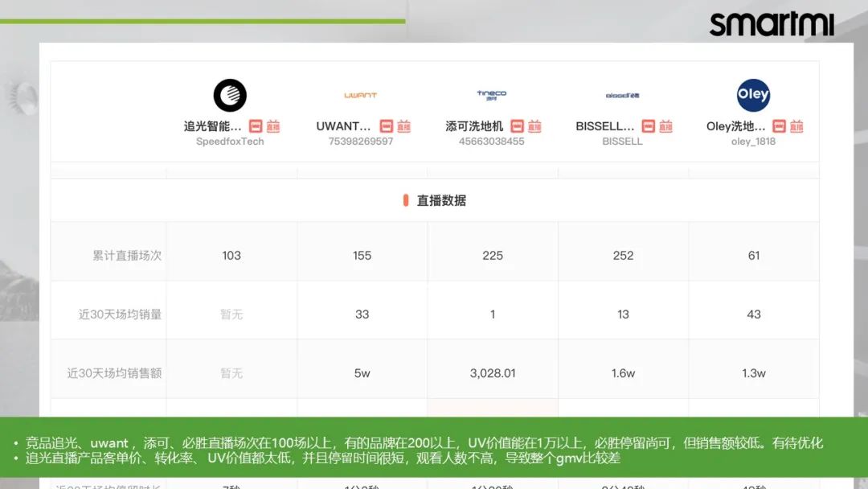Click the red live icon beside BISSELL

[x=666, y=126]
